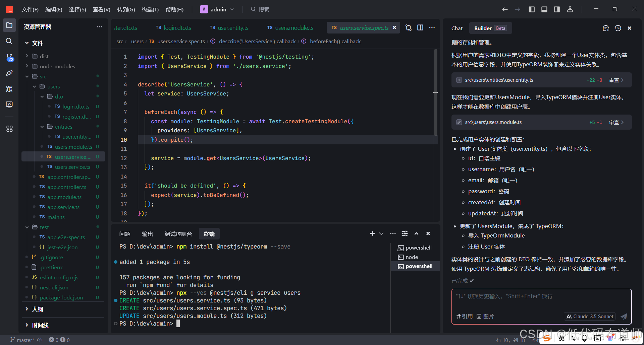644x345 pixels.
Task: Open main.ts in the file tree
Action: click(56, 217)
